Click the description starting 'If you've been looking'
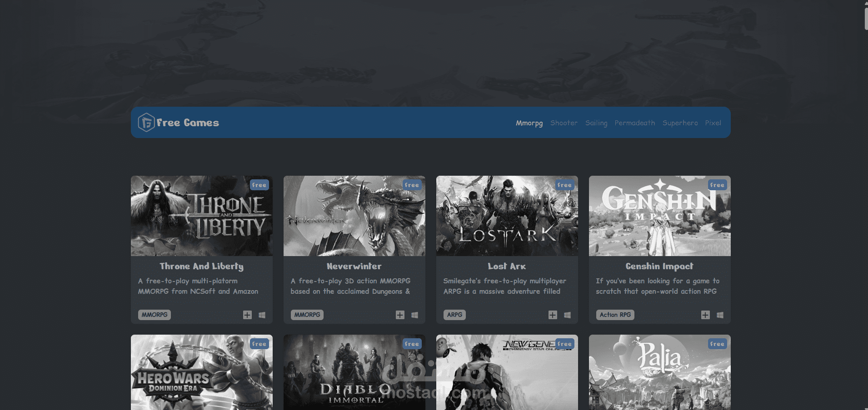 tap(658, 287)
